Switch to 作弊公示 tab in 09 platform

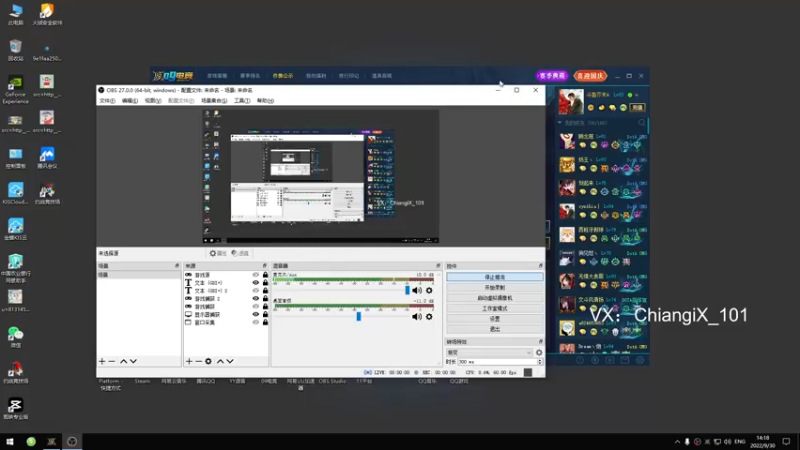pyautogui.click(x=283, y=76)
